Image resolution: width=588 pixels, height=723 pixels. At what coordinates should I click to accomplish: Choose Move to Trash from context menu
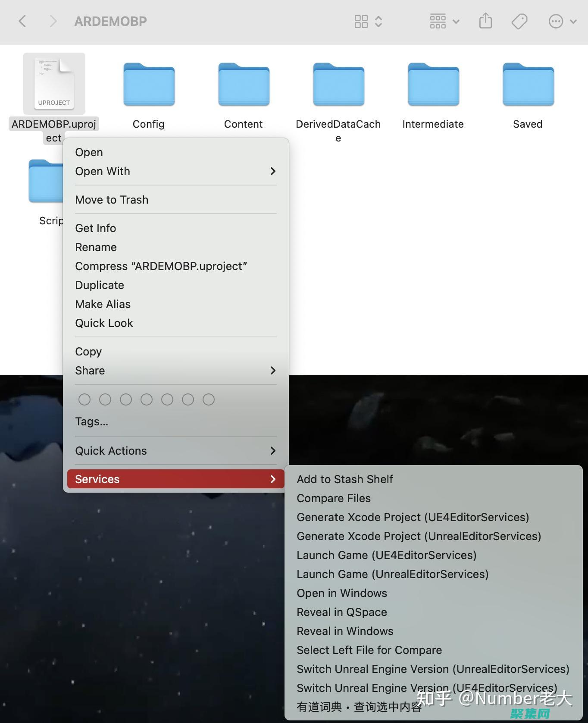(112, 200)
